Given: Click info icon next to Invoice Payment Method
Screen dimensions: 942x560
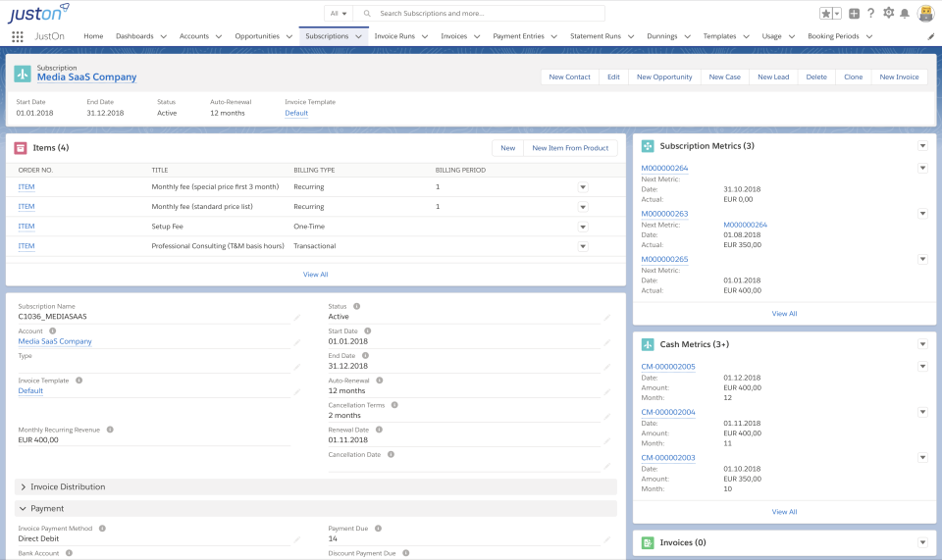Looking at the screenshot, I should point(102,529).
